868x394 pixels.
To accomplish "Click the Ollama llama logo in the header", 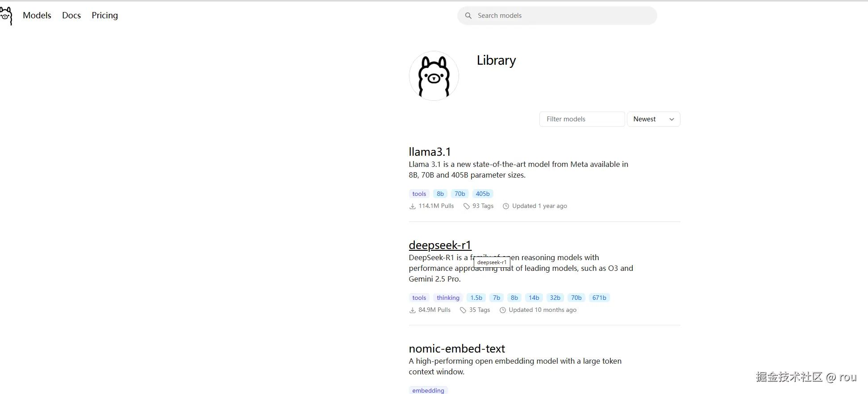I will pos(6,16).
